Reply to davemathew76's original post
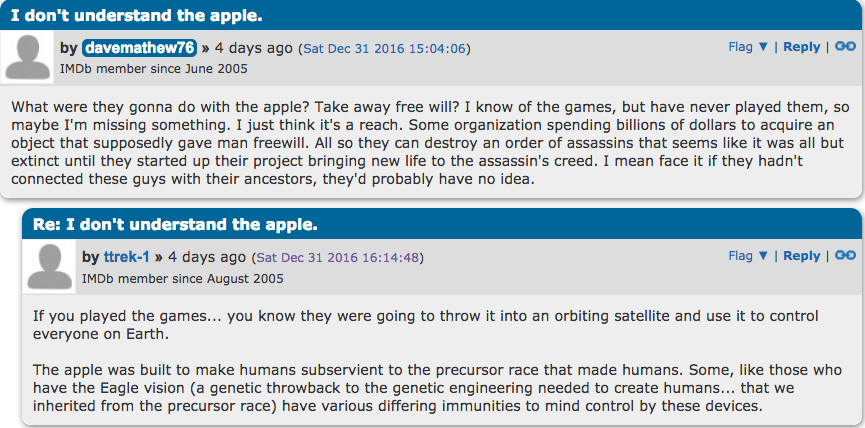This screenshot has height=428, width=865. [801, 47]
